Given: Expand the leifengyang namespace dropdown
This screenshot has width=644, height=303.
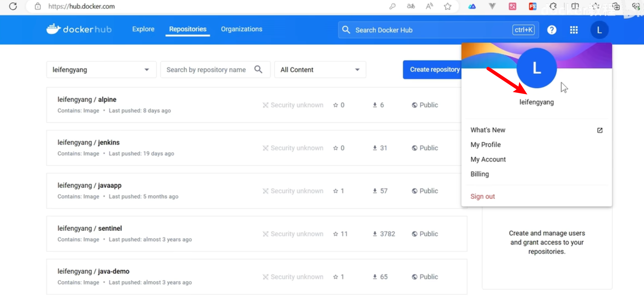Looking at the screenshot, I should coord(101,70).
